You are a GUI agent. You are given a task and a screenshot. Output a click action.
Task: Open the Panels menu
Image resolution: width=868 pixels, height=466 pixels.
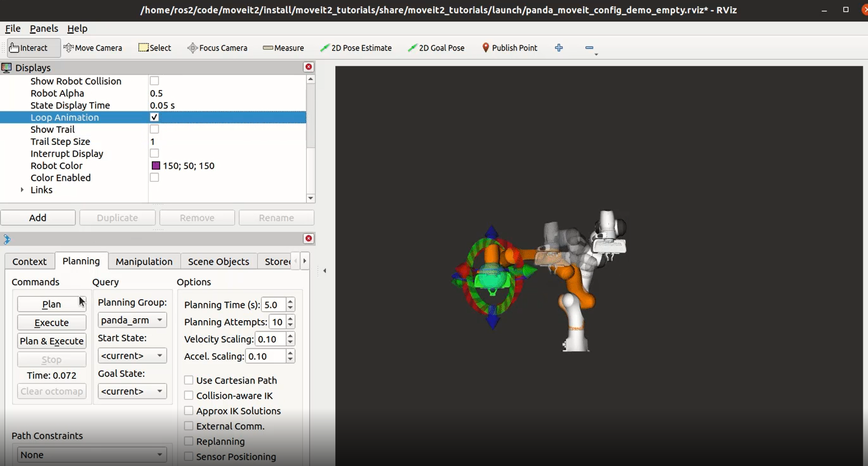[x=44, y=28]
